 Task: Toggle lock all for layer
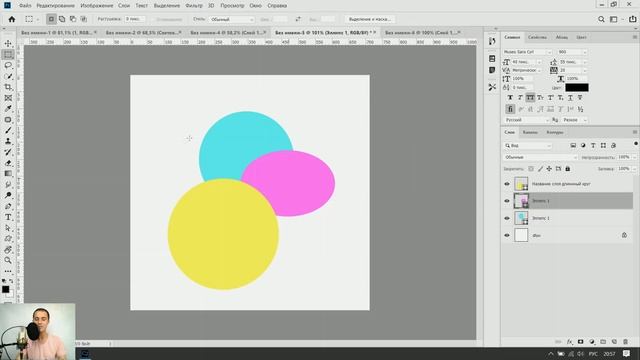(568, 169)
